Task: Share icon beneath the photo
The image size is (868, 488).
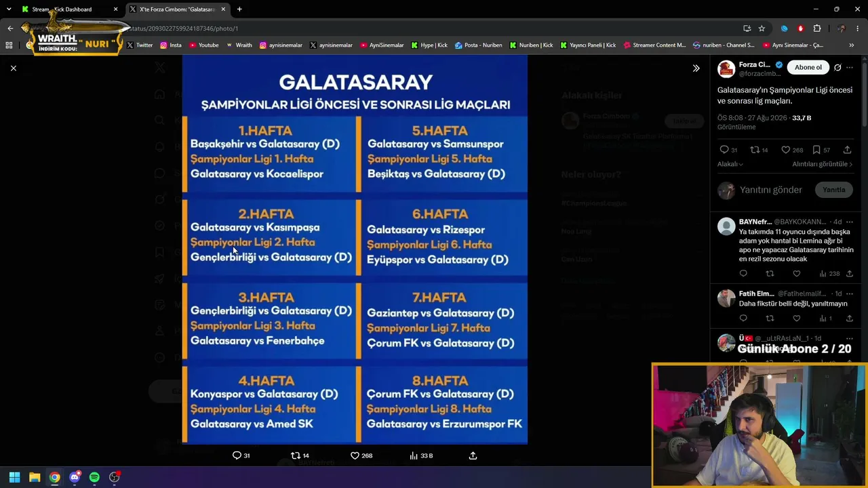Action: click(x=473, y=455)
